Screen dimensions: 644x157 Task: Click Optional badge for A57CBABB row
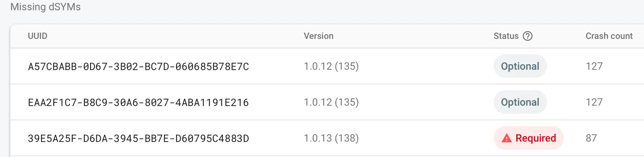(520, 66)
